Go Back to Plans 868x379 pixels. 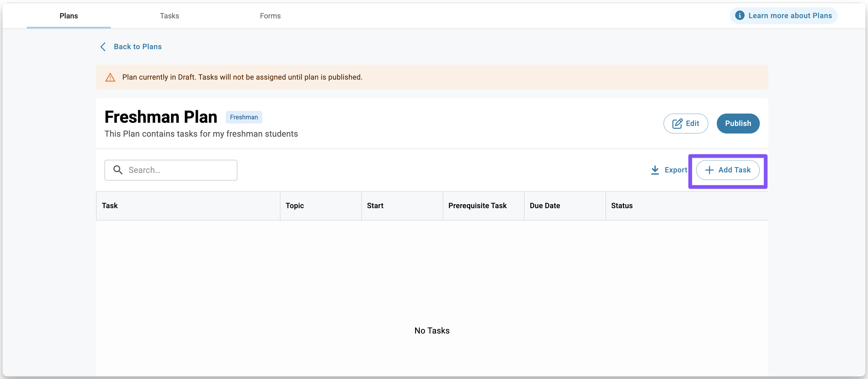click(x=131, y=47)
